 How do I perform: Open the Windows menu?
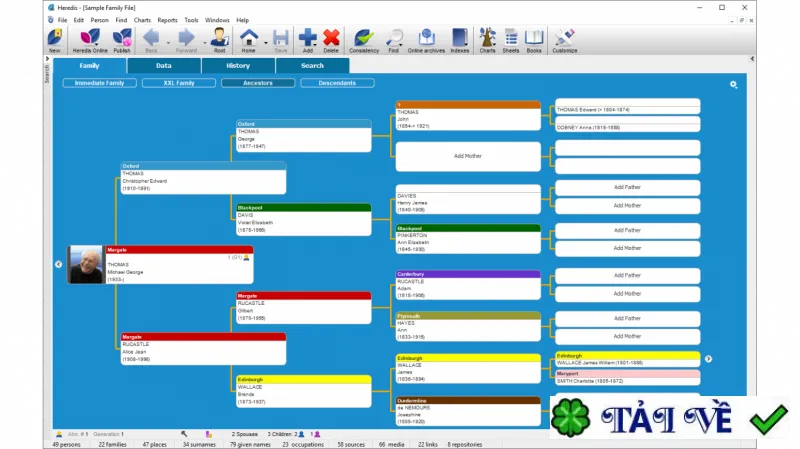click(x=217, y=20)
